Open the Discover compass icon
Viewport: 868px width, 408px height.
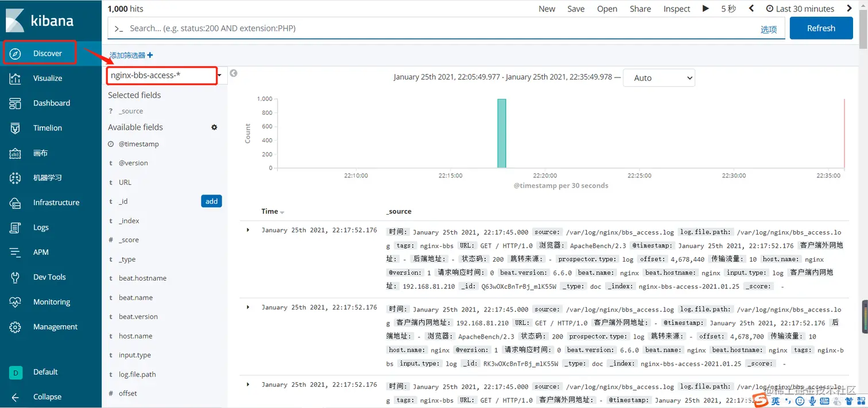15,53
